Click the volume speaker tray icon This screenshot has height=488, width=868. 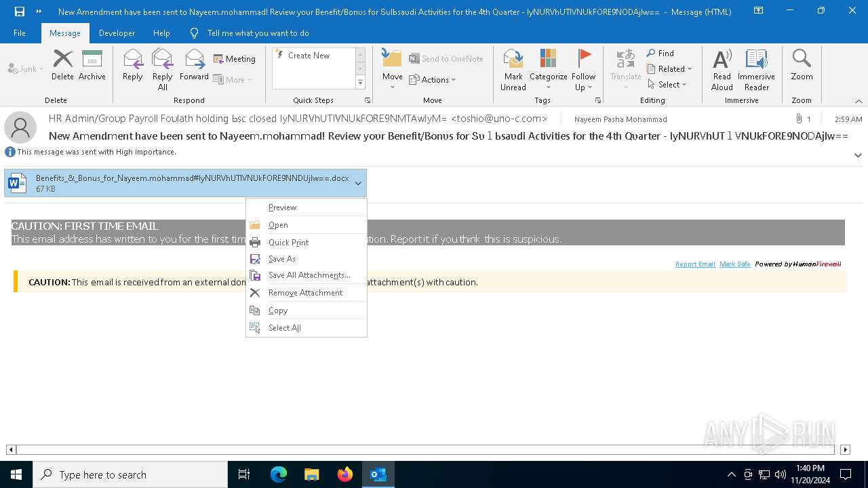point(781,474)
